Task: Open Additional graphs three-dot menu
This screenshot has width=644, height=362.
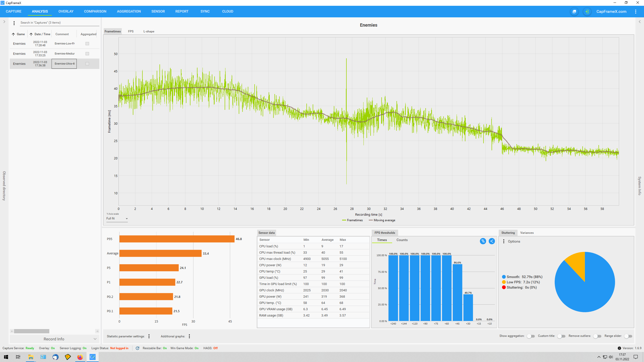Action: click(189, 336)
